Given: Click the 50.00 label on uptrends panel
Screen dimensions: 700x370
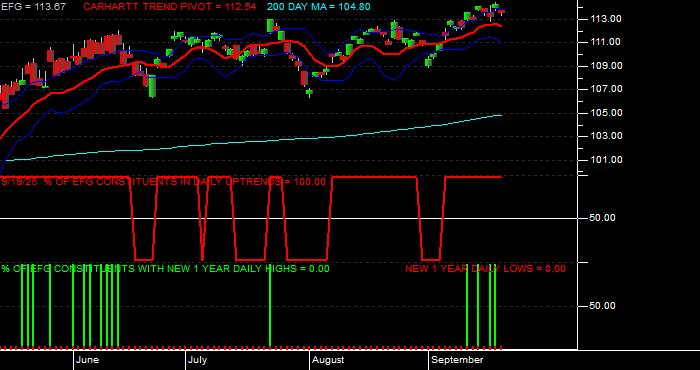Looking at the screenshot, I should 603,218.
